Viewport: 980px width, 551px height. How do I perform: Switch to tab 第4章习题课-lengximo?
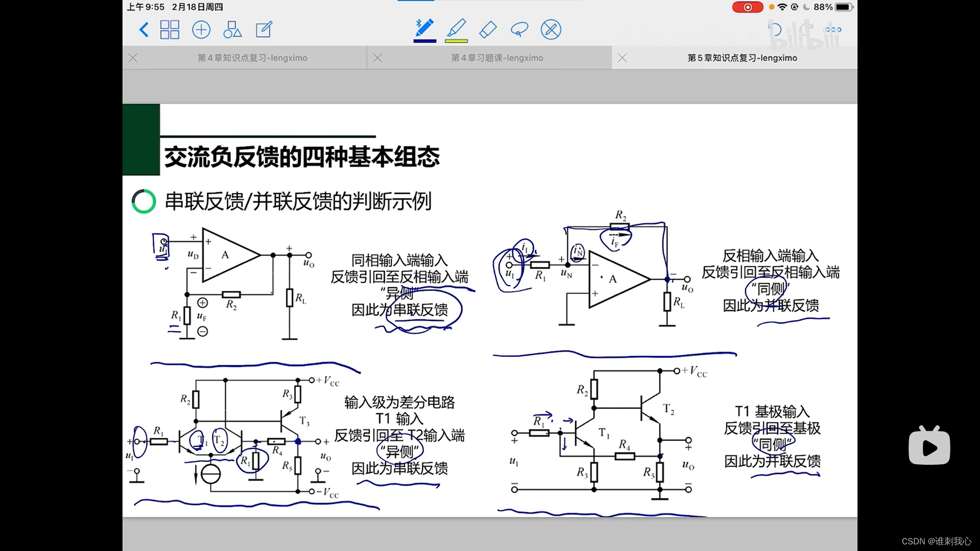pyautogui.click(x=497, y=58)
